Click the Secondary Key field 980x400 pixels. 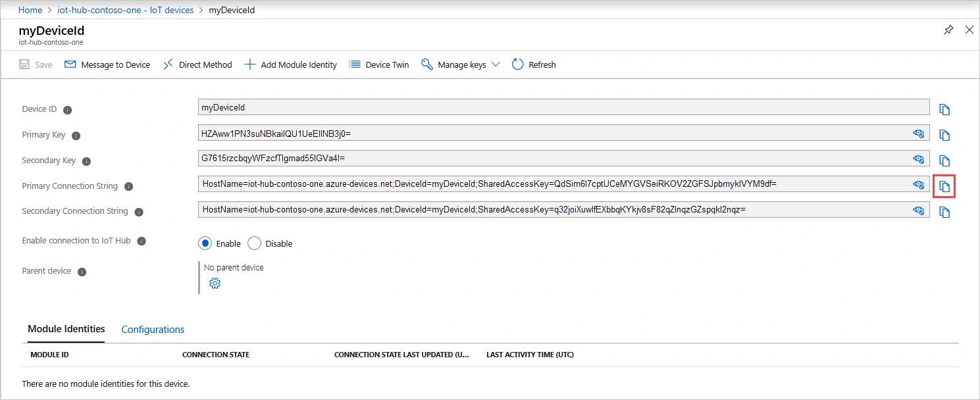564,159
